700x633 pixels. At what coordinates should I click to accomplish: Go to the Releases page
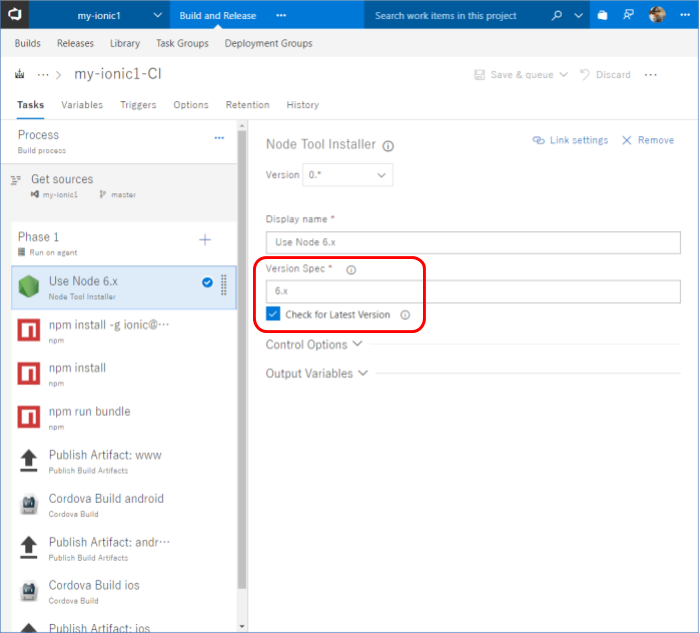click(75, 43)
